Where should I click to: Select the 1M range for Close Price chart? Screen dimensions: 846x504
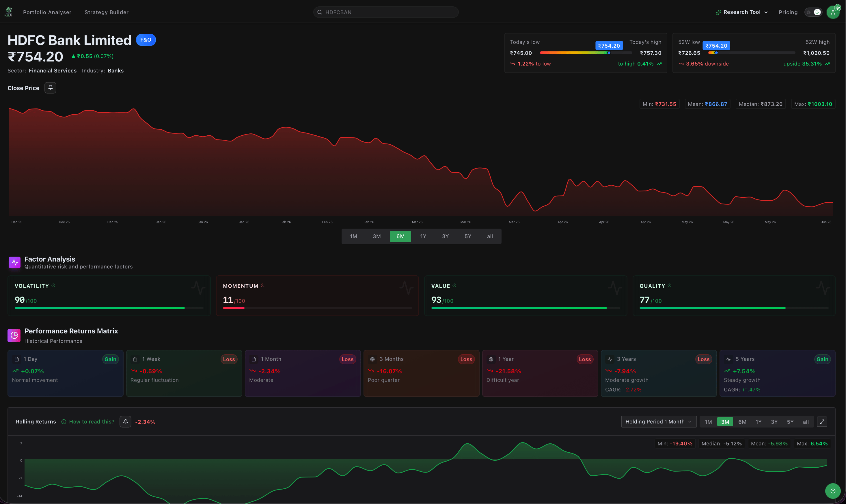tap(353, 236)
